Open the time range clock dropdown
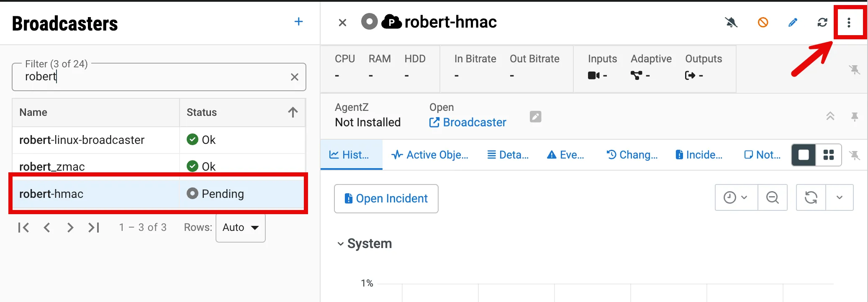The width and height of the screenshot is (868, 302). click(x=736, y=197)
